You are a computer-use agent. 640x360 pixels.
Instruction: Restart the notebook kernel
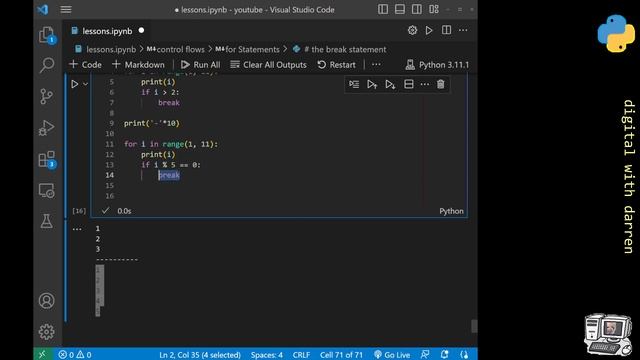click(337, 64)
